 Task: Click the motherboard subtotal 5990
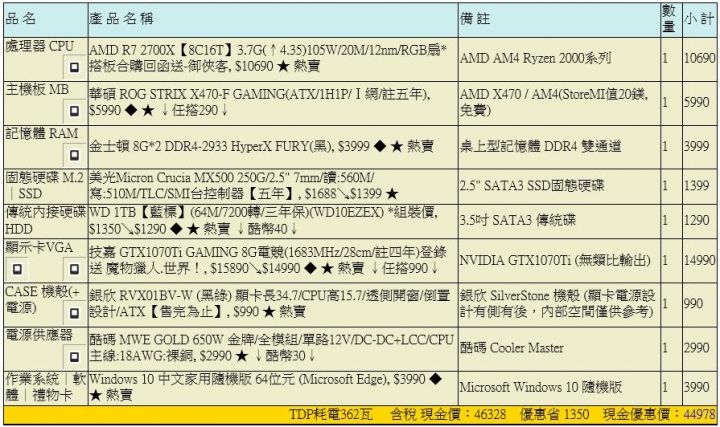(x=697, y=102)
